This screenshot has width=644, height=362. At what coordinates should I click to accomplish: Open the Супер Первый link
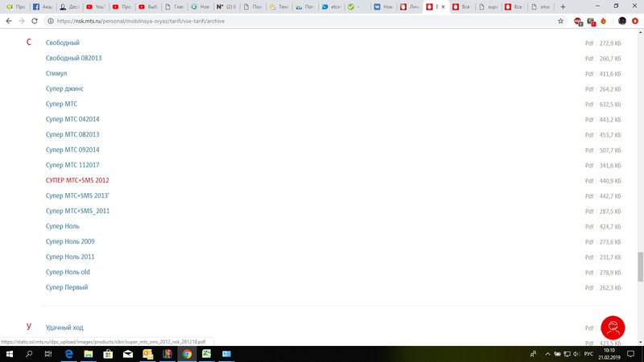click(x=67, y=287)
